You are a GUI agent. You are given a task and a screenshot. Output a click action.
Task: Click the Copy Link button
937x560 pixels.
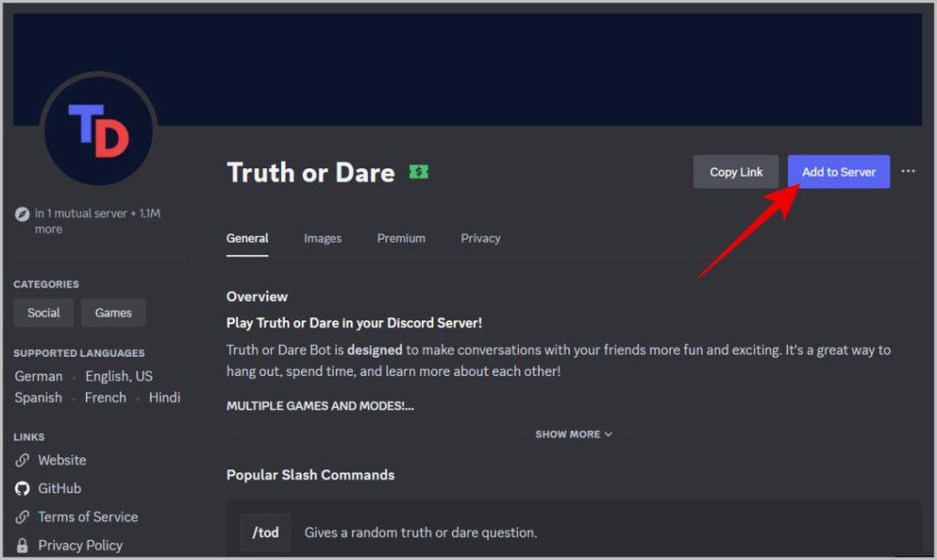[736, 172]
